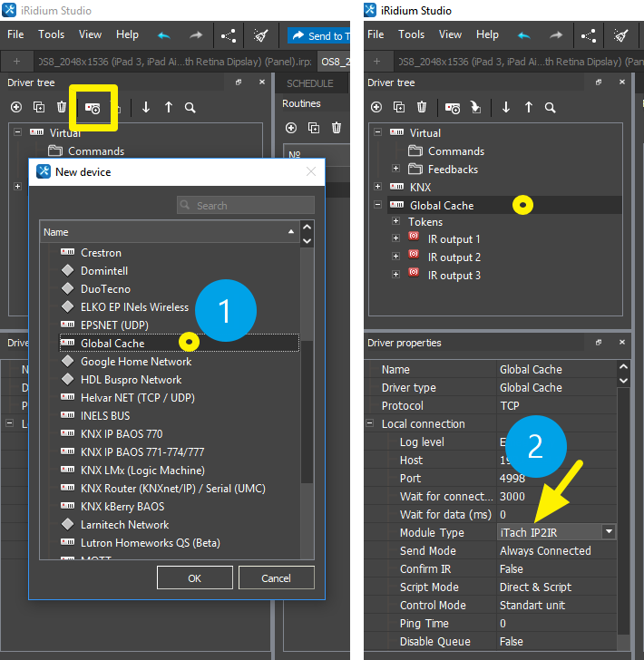Collapse Virtual driver in left Driver tree
This screenshot has height=660, width=644.
pos(18,132)
